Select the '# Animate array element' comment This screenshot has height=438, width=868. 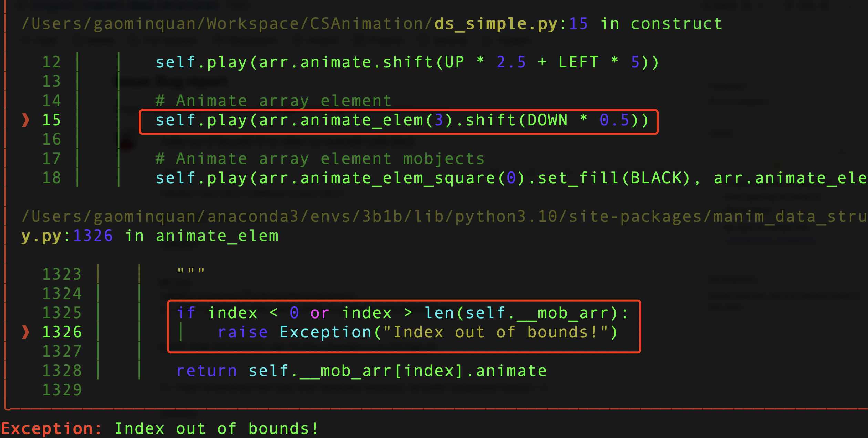pyautogui.click(x=272, y=100)
